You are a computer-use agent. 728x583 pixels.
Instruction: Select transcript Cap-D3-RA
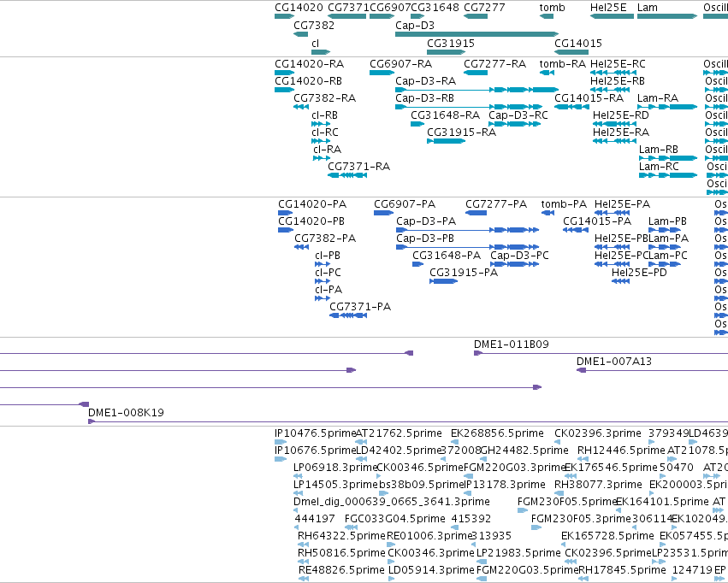pos(426,81)
